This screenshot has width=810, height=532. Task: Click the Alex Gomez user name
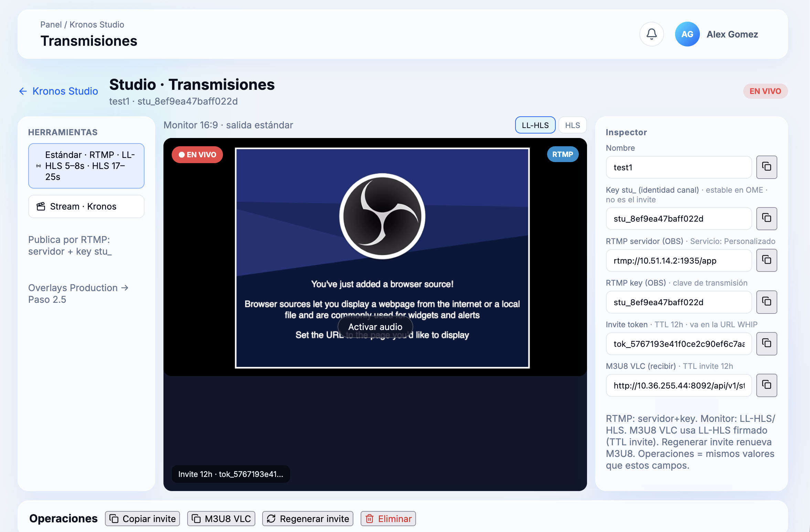coord(732,34)
